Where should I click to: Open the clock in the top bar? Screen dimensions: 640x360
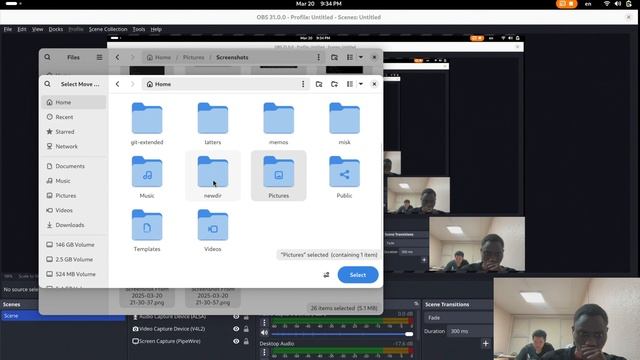pyautogui.click(x=319, y=4)
